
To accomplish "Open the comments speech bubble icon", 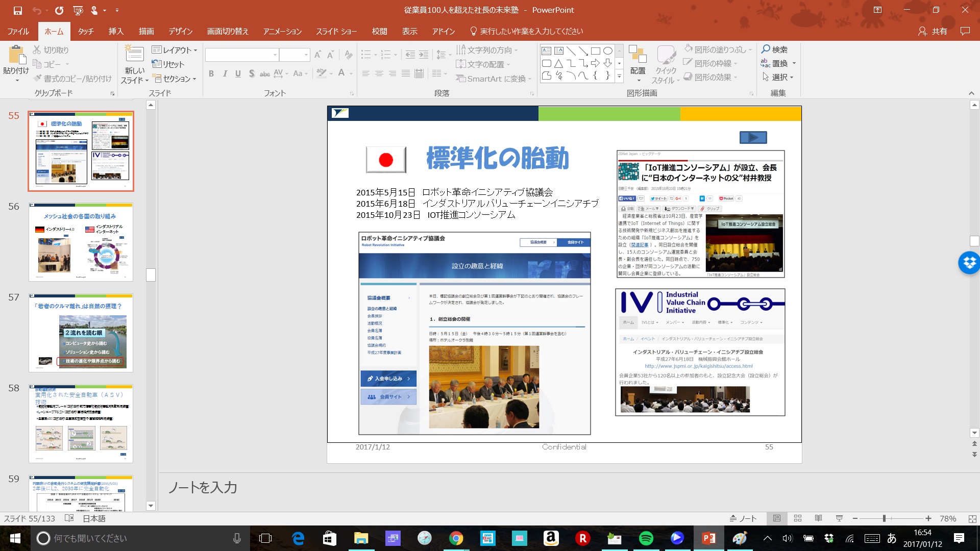I will click(x=965, y=31).
